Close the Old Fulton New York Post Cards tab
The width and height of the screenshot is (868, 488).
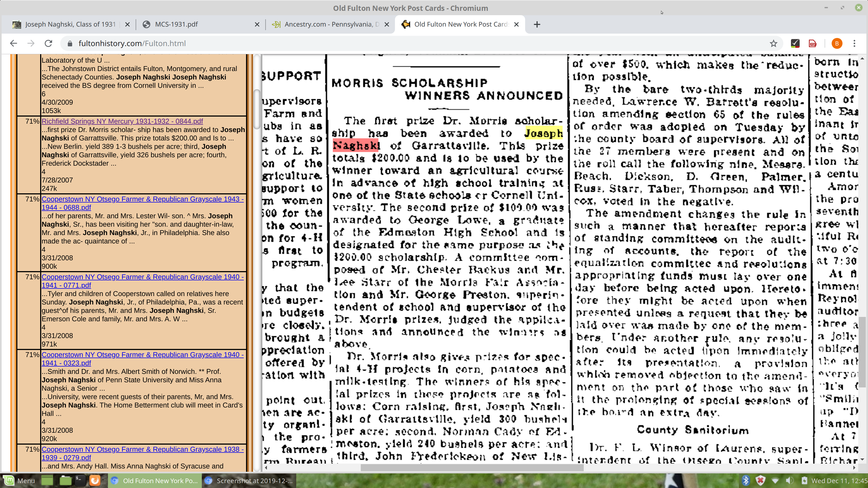(516, 24)
